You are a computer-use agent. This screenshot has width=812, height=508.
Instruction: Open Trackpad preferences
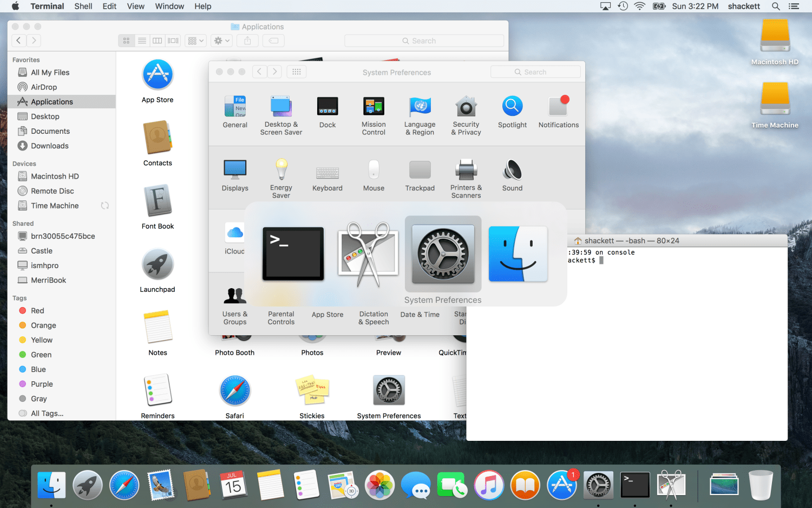click(420, 175)
